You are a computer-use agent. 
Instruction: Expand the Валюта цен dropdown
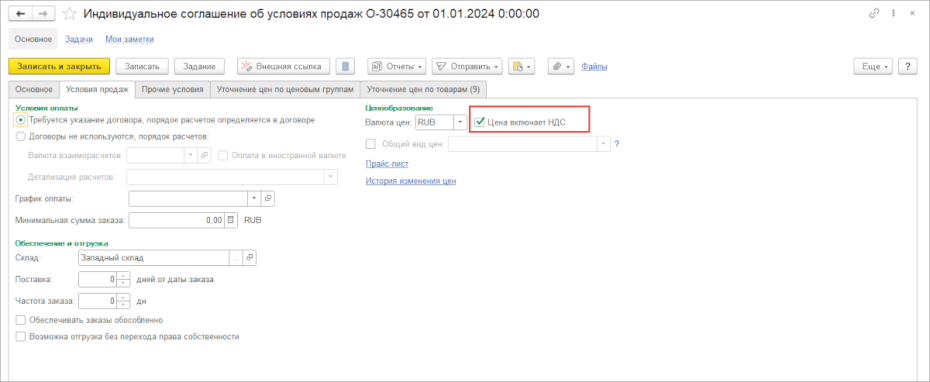click(x=460, y=122)
